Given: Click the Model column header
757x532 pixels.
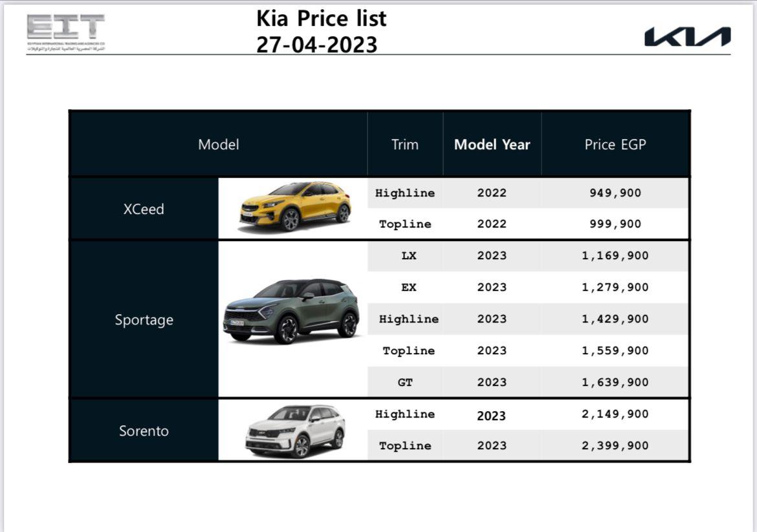Looking at the screenshot, I should click(x=218, y=144).
